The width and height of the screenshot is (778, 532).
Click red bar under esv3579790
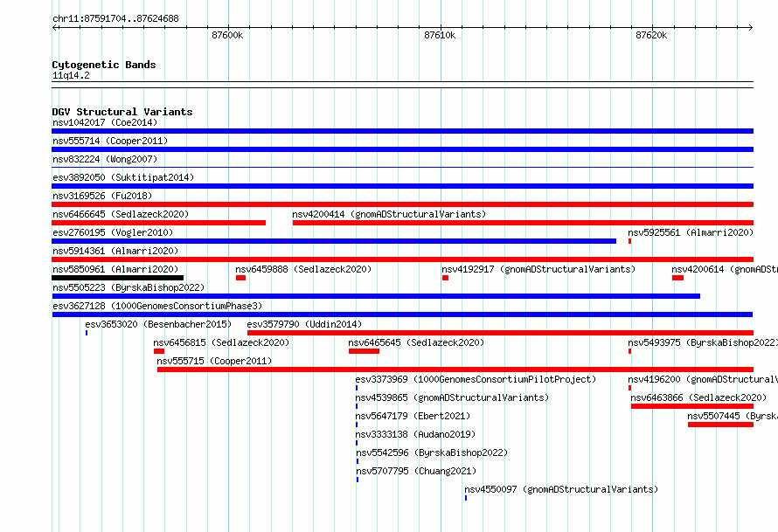pos(500,333)
